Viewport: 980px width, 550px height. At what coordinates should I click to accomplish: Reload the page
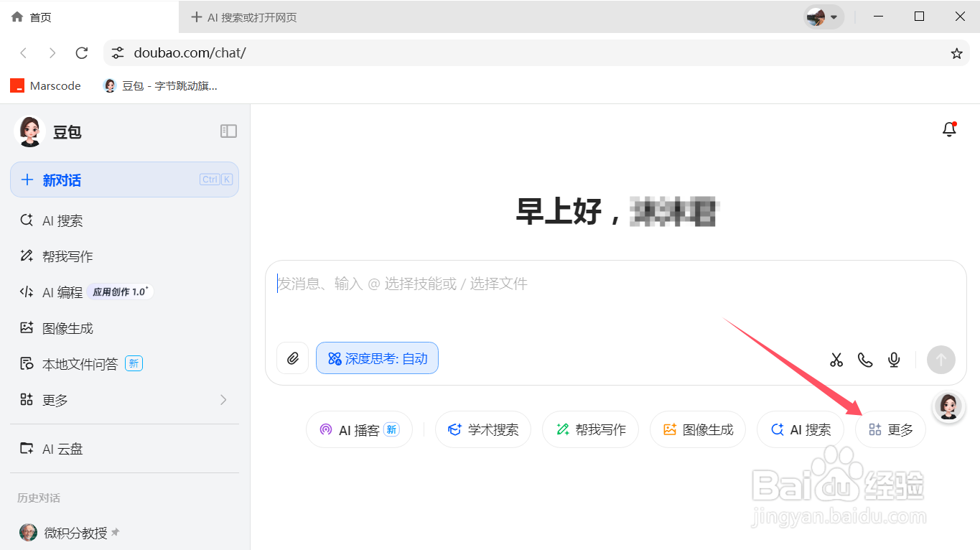(82, 53)
